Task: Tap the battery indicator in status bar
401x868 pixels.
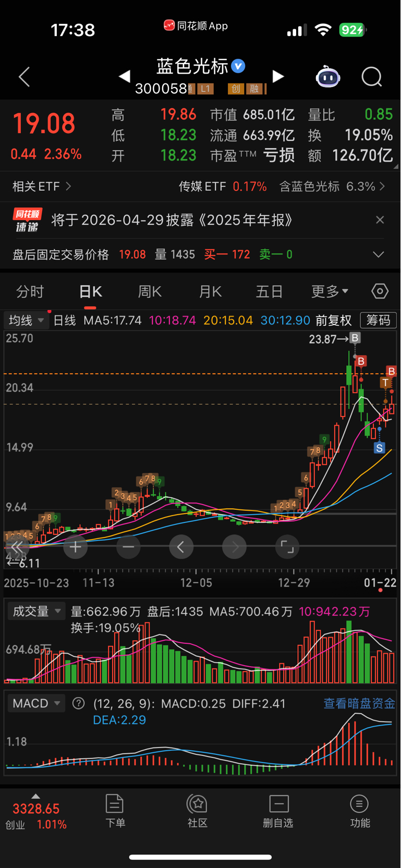Action: [x=353, y=30]
